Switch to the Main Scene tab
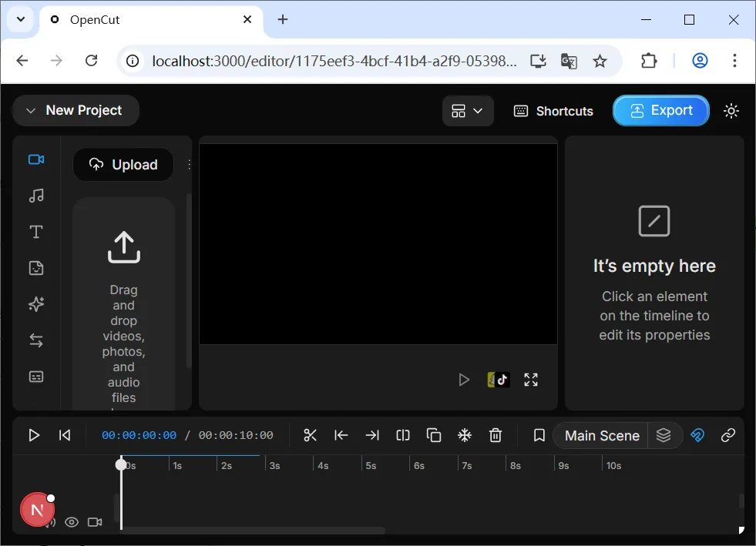Image resolution: width=756 pixels, height=546 pixels. pos(601,435)
